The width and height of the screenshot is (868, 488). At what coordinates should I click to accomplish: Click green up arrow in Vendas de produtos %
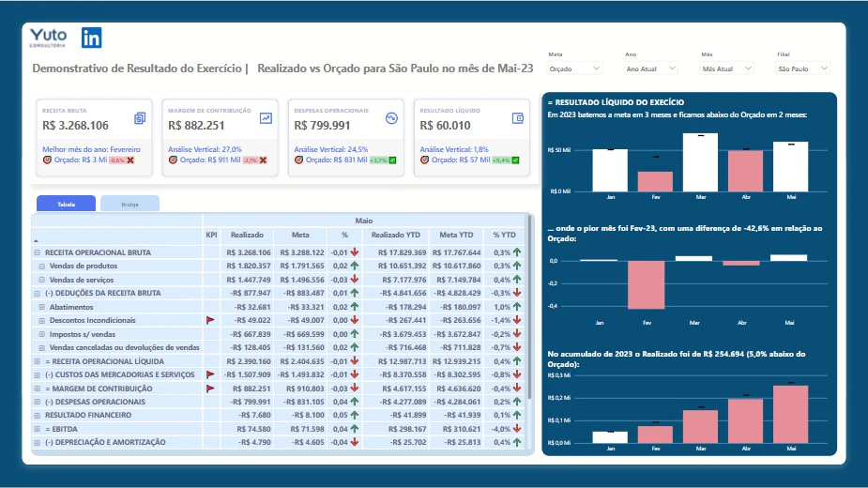pyautogui.click(x=355, y=266)
